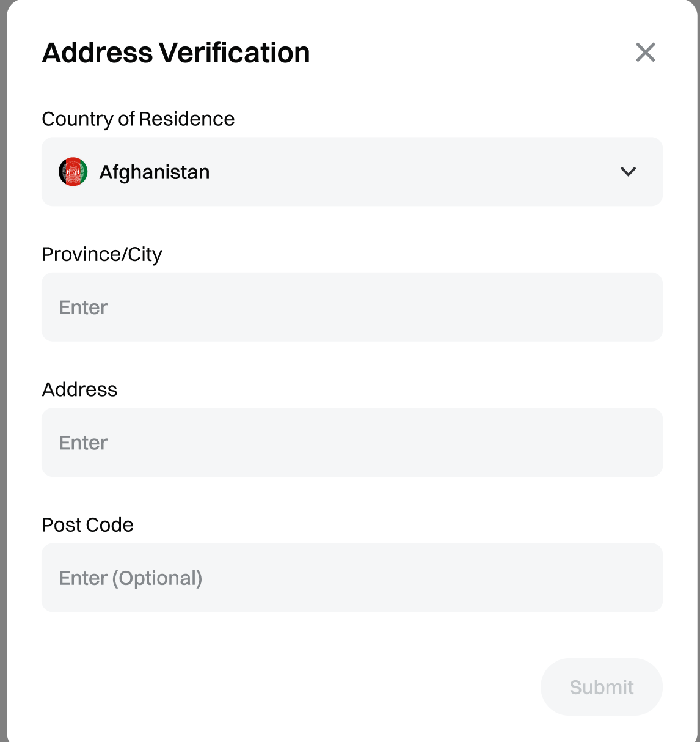The width and height of the screenshot is (700, 742).
Task: Click the "Province/City" field label
Action: click(102, 254)
